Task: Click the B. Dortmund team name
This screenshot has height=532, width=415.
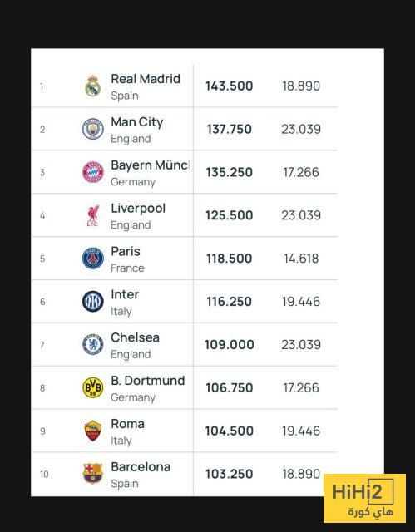Action: point(148,381)
